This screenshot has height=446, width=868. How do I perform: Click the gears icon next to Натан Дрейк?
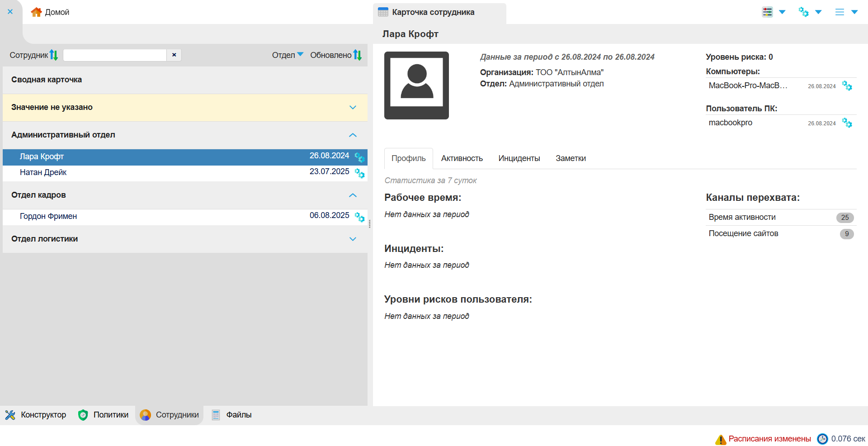coord(359,173)
